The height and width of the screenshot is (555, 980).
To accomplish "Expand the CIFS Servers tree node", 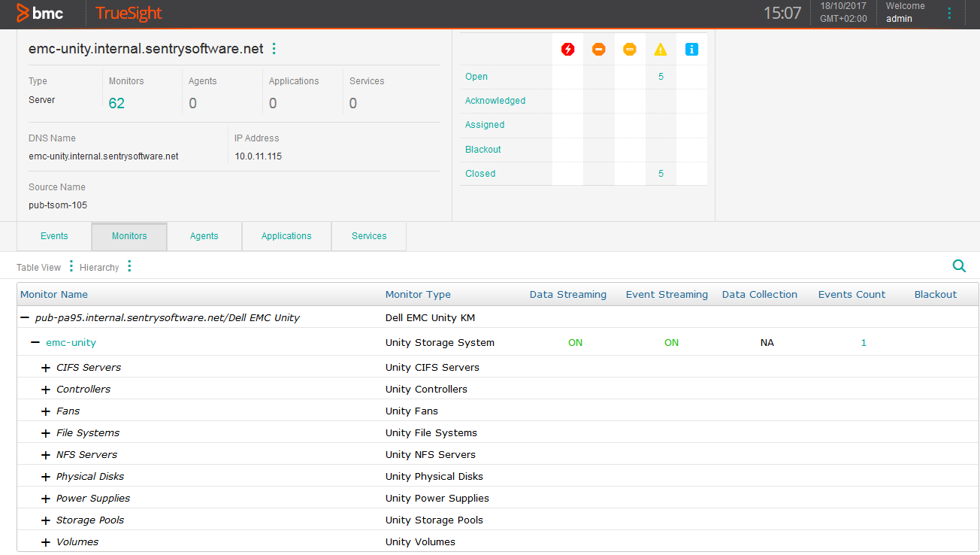I will (x=46, y=367).
